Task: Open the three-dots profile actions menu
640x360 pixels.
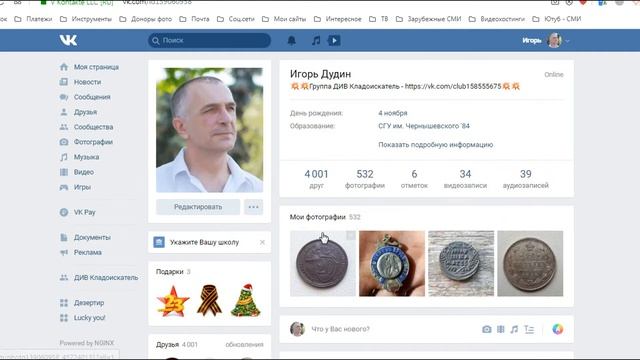Action: tap(253, 207)
